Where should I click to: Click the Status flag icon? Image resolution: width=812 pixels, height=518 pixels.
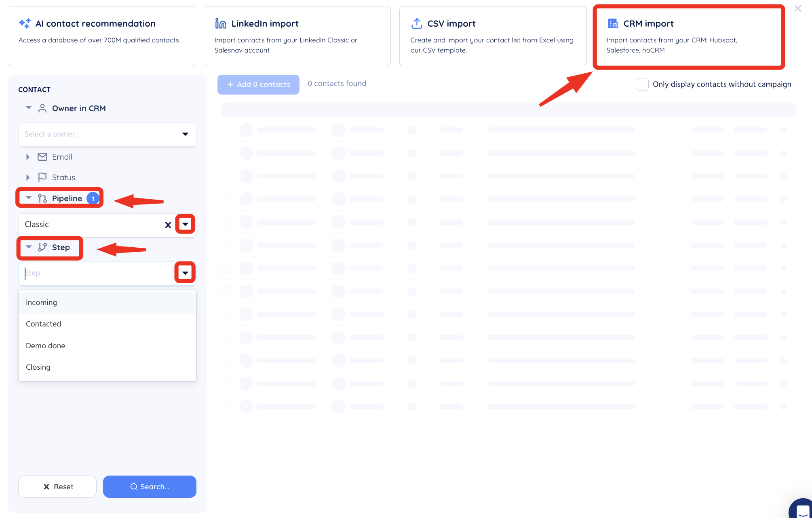coord(42,177)
